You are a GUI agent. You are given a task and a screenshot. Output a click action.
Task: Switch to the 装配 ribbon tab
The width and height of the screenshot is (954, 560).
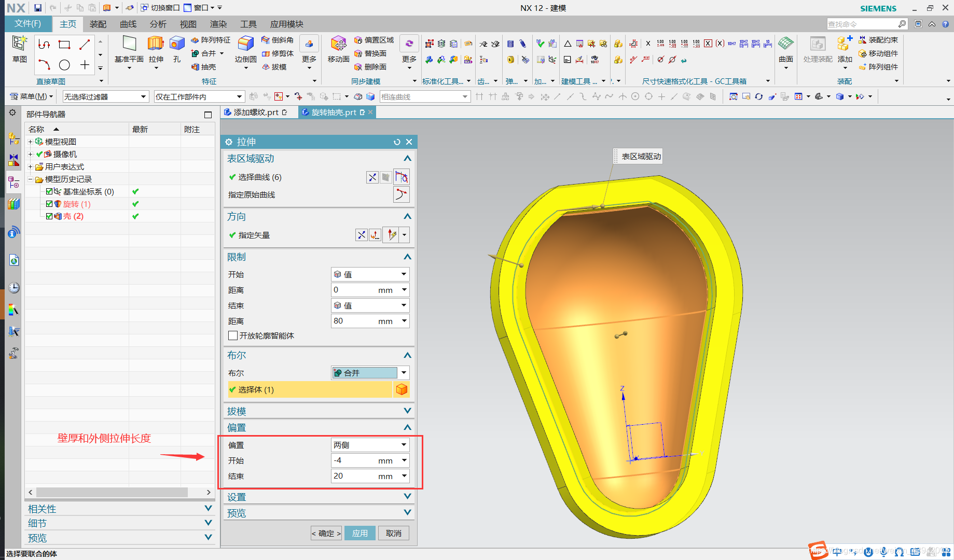(98, 24)
